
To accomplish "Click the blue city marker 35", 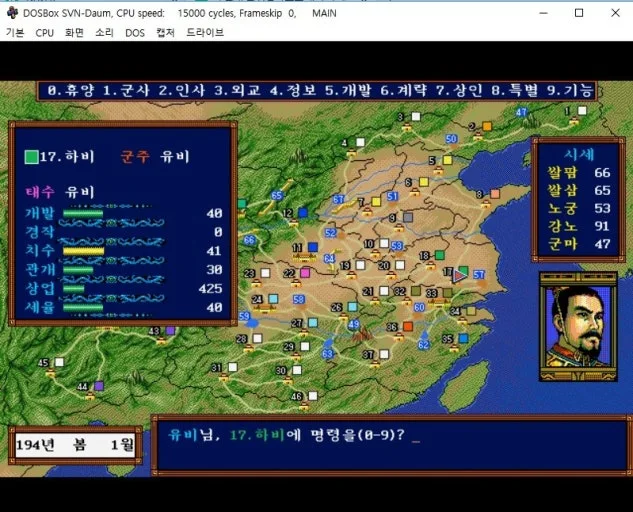I will point(463,338).
